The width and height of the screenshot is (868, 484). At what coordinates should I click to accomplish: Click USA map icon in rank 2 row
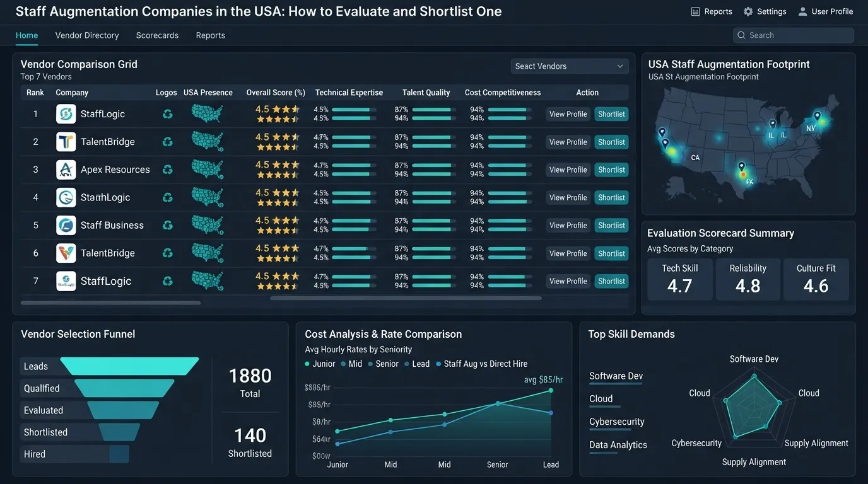[208, 142]
